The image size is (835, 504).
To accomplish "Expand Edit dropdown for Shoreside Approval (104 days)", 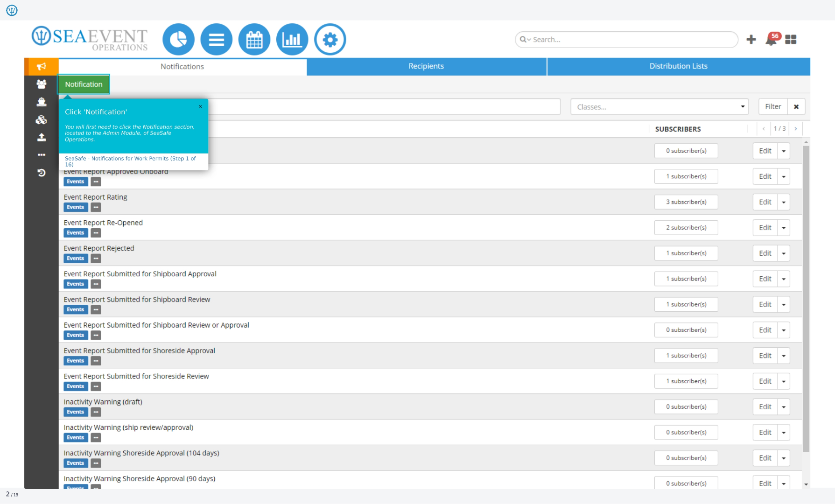I will [x=784, y=458].
